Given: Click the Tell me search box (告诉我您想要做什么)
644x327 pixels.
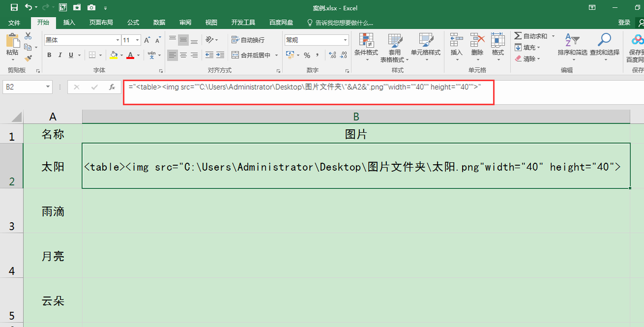Looking at the screenshot, I should [340, 23].
